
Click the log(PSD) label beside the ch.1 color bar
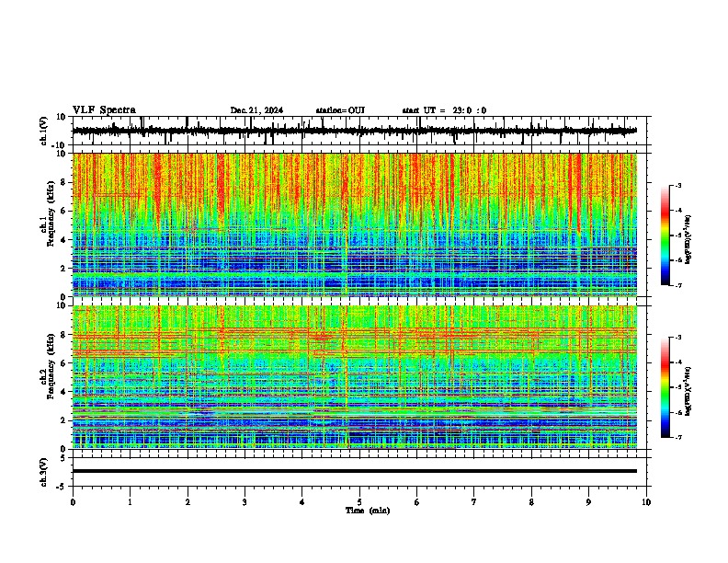tap(688, 239)
